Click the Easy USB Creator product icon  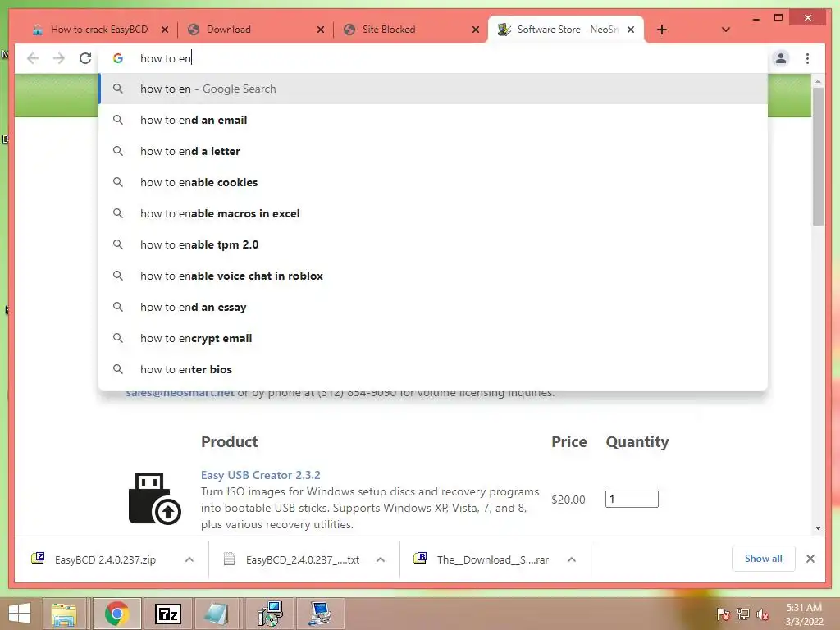(x=154, y=498)
